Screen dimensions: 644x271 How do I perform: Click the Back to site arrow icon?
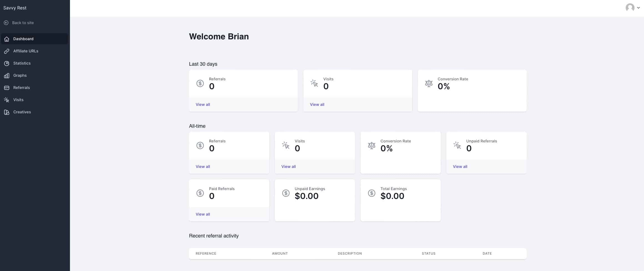(x=6, y=23)
